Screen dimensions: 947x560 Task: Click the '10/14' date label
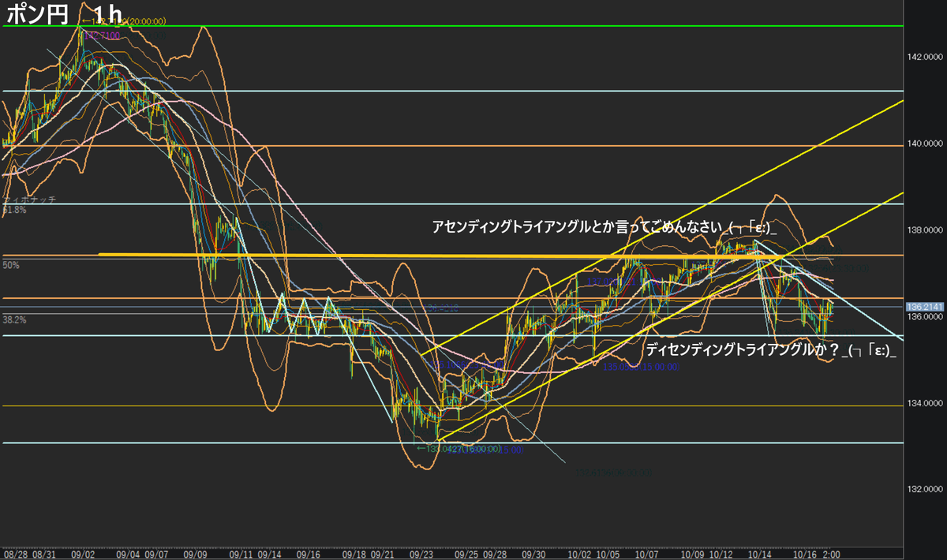click(761, 554)
